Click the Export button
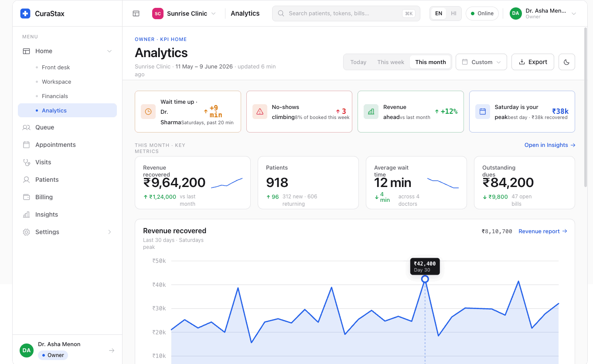Image resolution: width=593 pixels, height=364 pixels. (x=533, y=62)
